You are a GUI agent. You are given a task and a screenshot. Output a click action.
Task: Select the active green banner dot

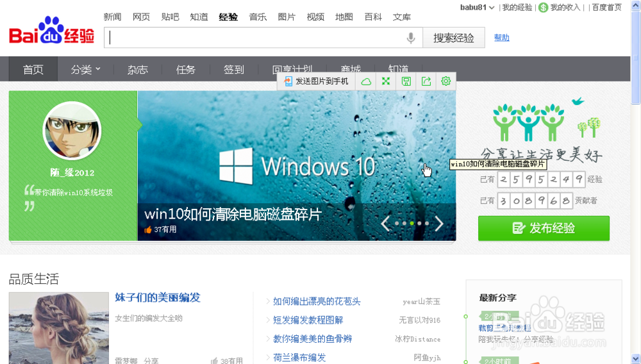coord(412,224)
